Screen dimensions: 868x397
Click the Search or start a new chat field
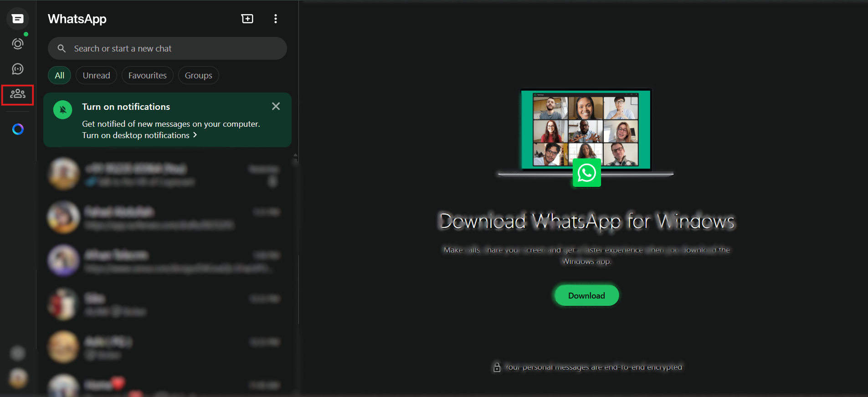point(167,48)
